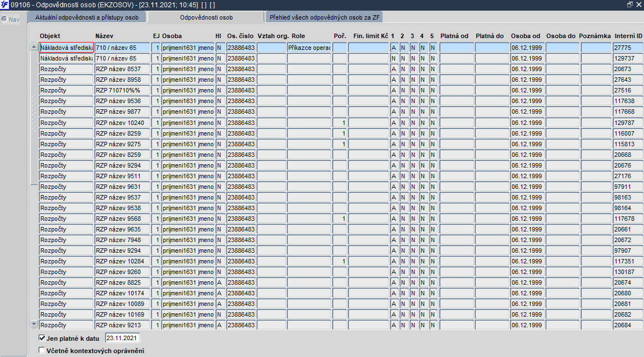Click the cell 'RZP 710710%%'

pos(122,90)
